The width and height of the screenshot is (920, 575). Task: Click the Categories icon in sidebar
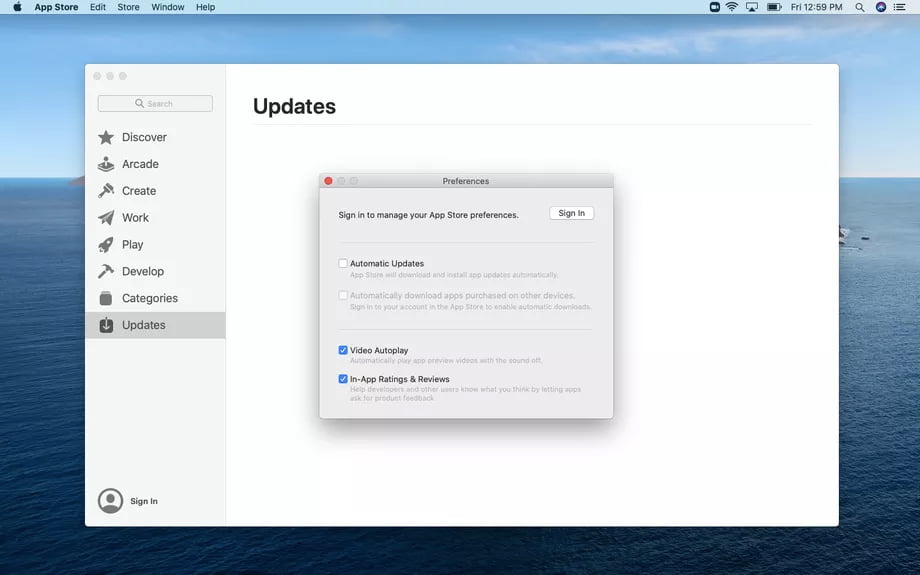106,298
